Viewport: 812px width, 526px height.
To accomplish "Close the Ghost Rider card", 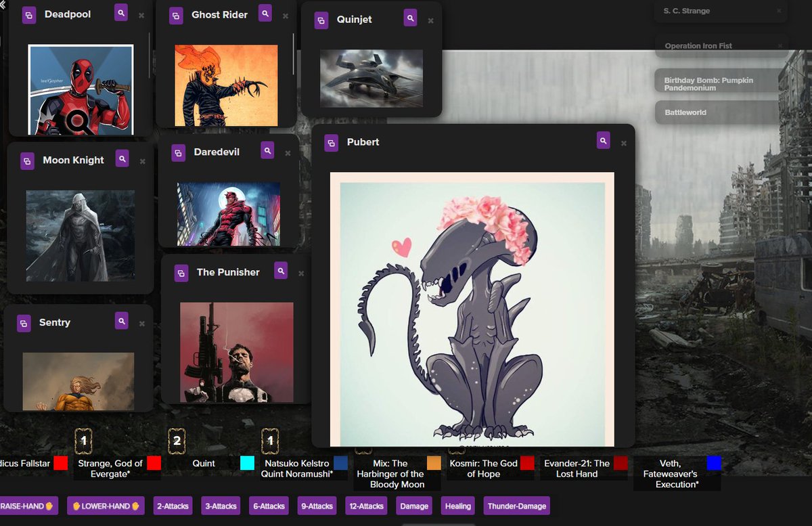I will [286, 16].
